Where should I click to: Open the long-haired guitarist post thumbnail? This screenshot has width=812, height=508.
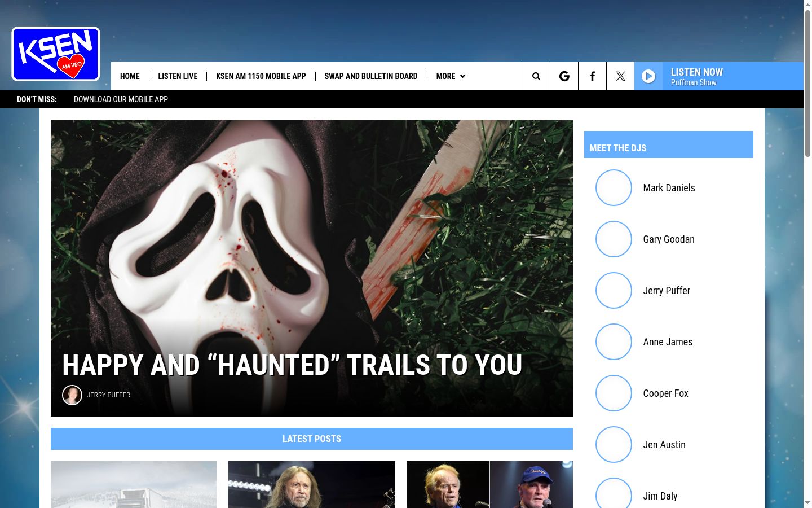(x=312, y=484)
